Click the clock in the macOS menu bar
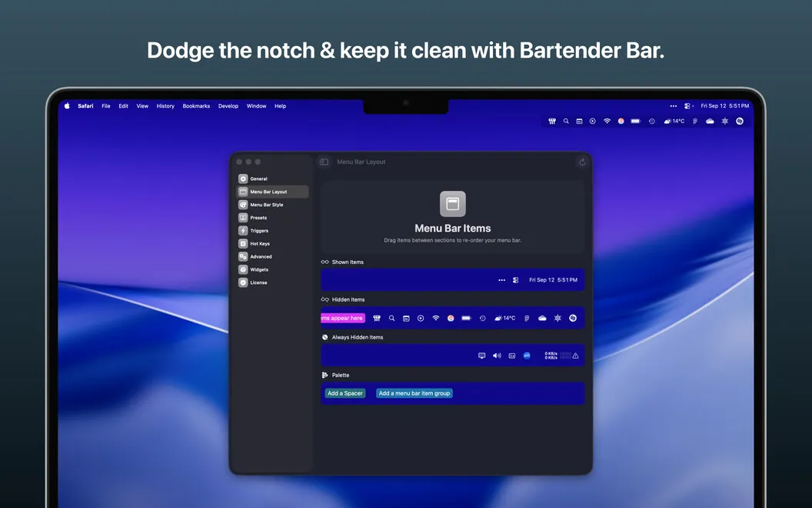The image size is (812, 508). coord(724,105)
